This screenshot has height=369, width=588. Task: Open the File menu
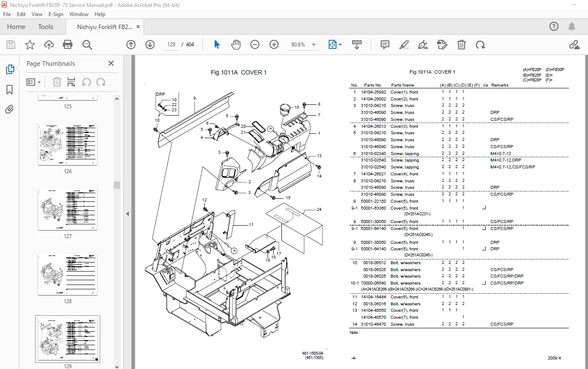[7, 14]
